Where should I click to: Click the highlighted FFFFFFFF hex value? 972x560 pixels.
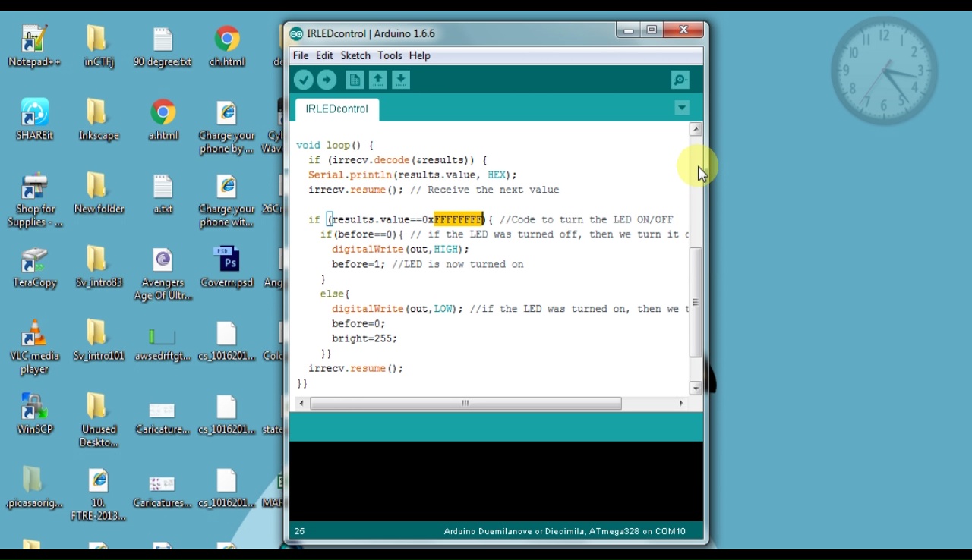coord(459,219)
